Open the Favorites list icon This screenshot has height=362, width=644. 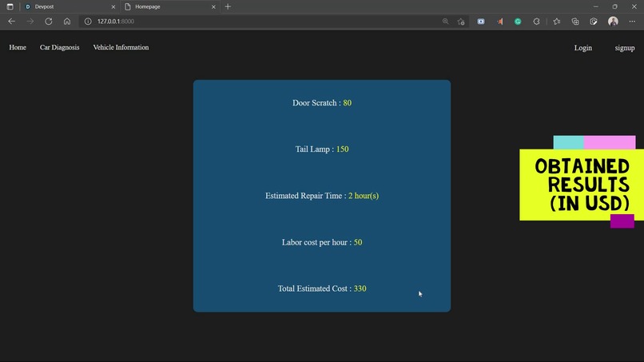click(557, 22)
